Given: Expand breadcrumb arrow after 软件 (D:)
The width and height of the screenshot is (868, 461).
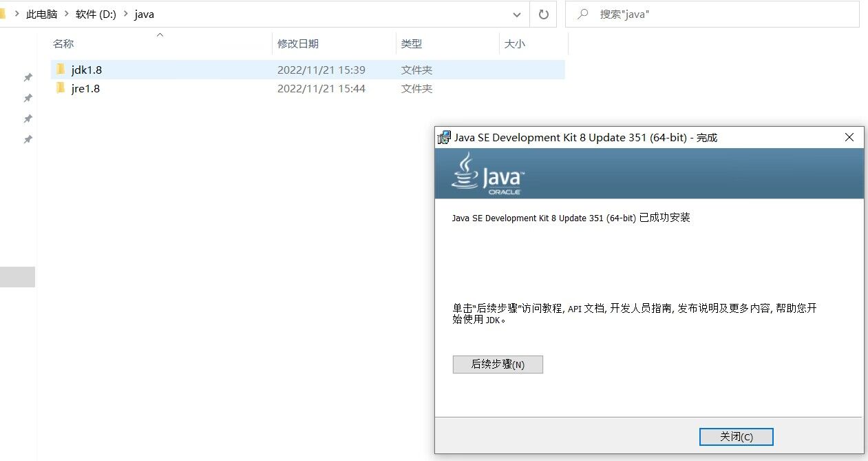Looking at the screenshot, I should [x=125, y=14].
